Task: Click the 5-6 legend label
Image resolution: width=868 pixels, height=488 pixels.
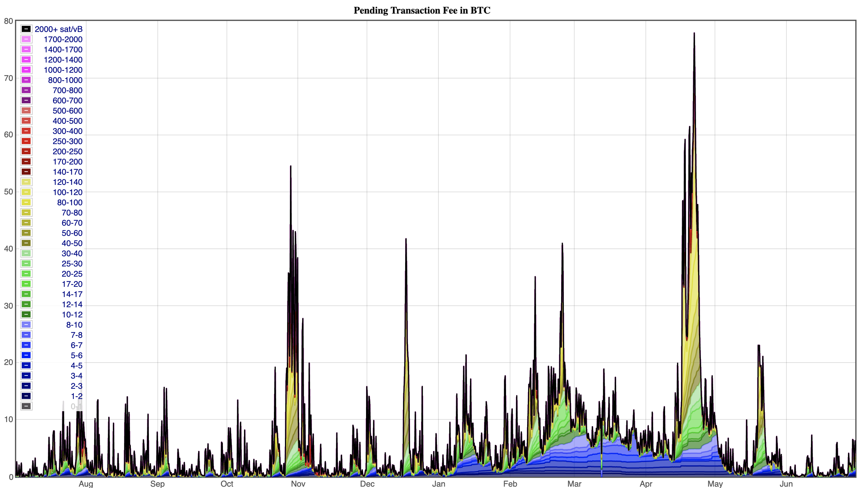Action: click(76, 355)
